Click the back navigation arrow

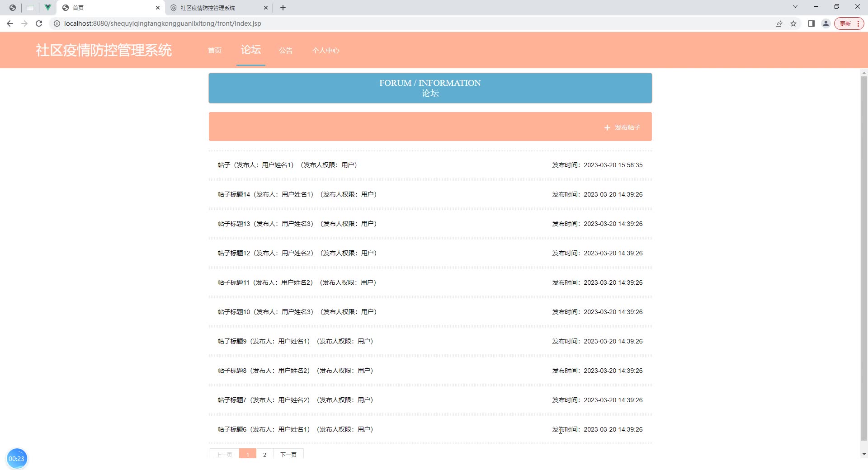point(10,23)
